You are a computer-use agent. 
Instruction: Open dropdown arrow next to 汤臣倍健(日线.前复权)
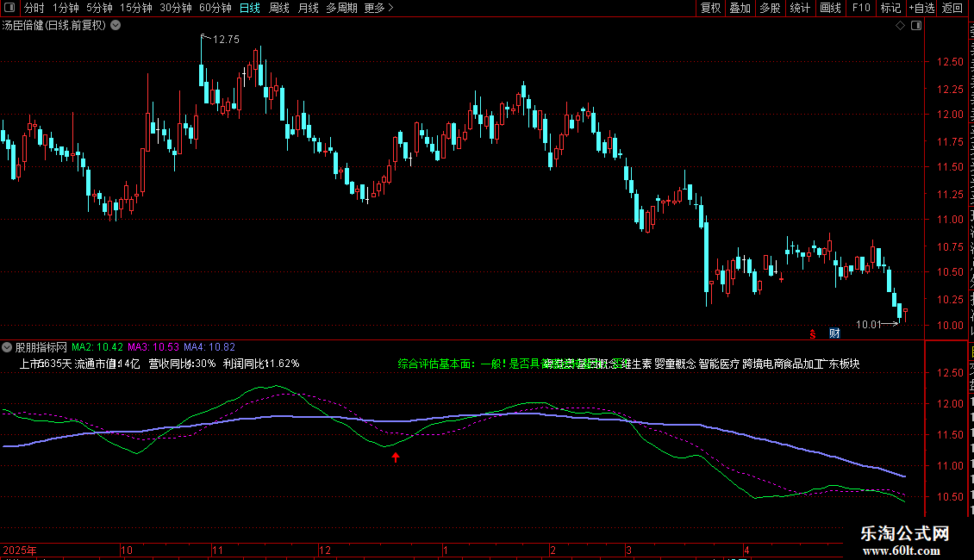point(116,26)
